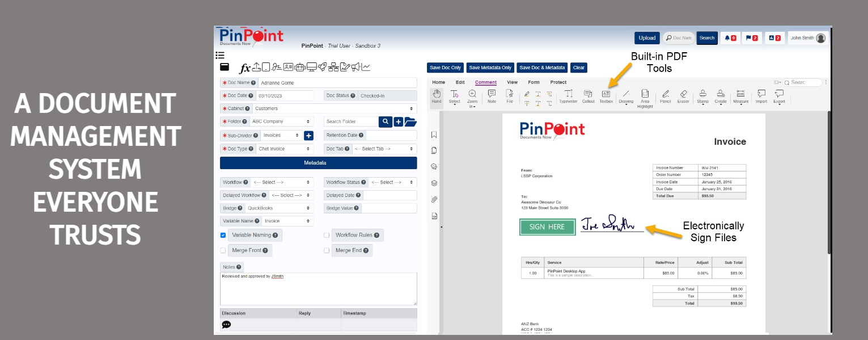Open the John Smith user menu
This screenshot has height=340, width=868.
808,38
